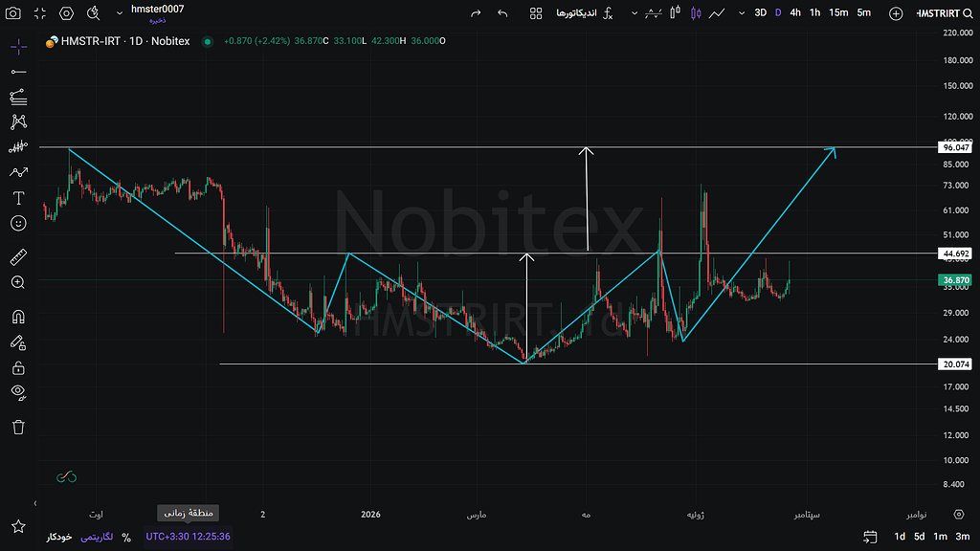The image size is (980, 551).
Task: Toggle hide all drawings eye icon
Action: tap(19, 392)
